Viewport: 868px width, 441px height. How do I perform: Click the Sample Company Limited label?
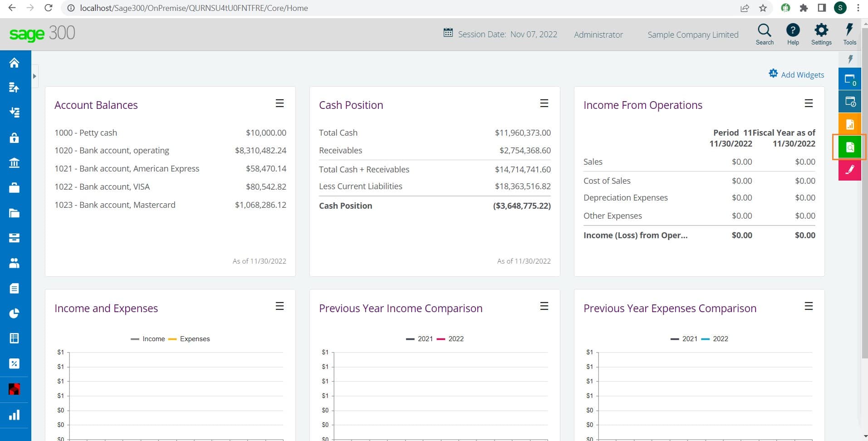[x=693, y=34]
